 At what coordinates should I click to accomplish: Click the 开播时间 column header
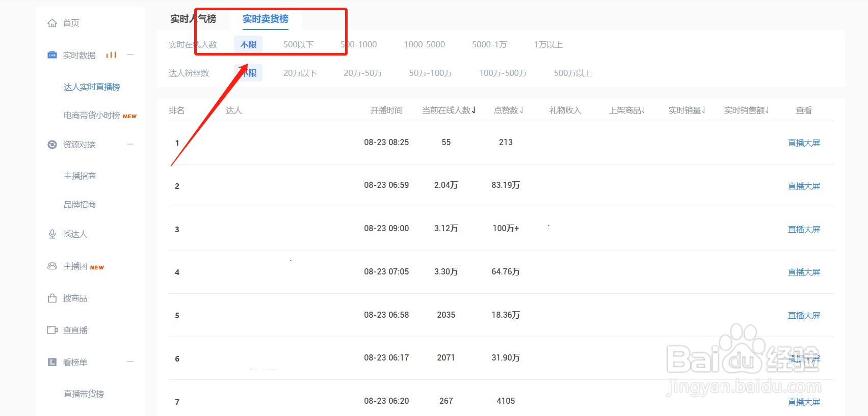pyautogui.click(x=386, y=110)
